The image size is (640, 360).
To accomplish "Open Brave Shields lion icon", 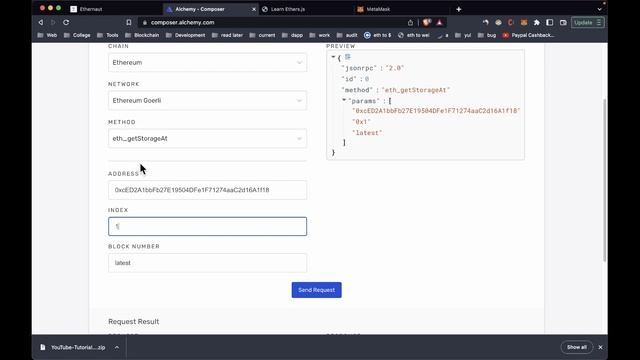I will [x=427, y=22].
